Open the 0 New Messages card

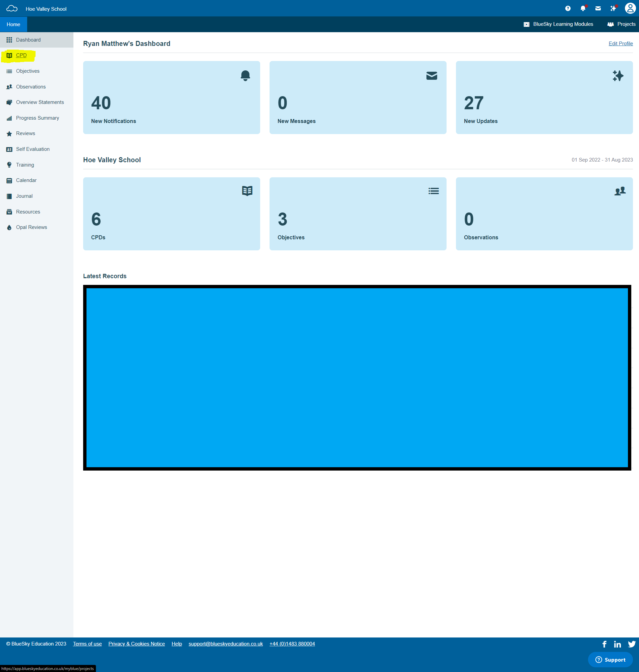pyautogui.click(x=358, y=98)
